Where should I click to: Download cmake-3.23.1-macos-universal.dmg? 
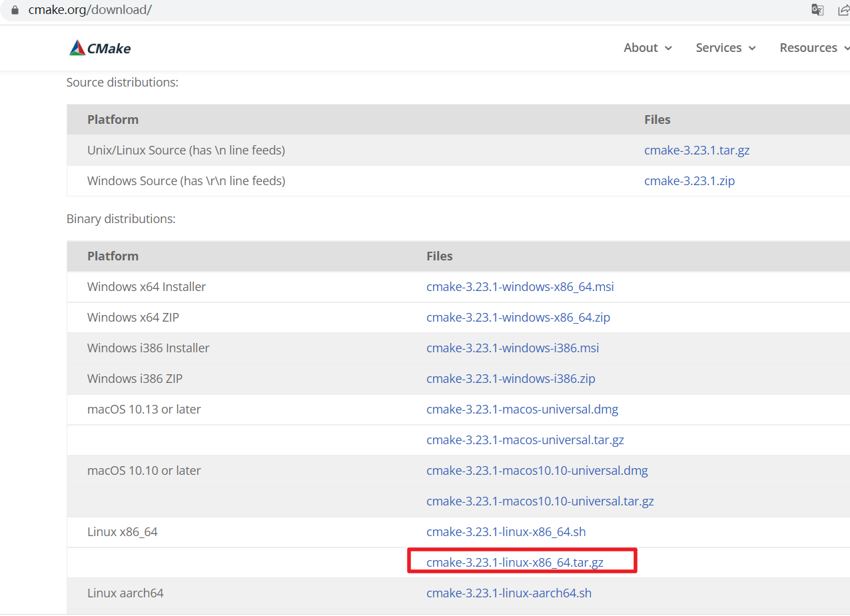[522, 410]
